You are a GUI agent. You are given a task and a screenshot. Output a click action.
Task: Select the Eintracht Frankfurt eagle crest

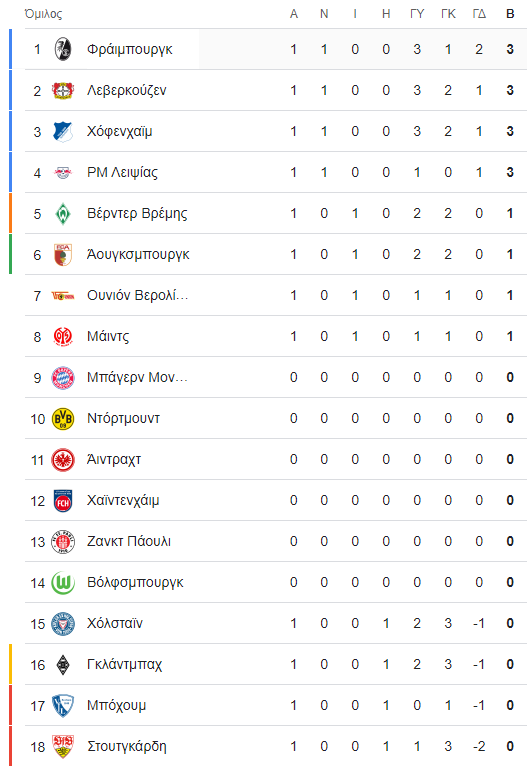pyautogui.click(x=63, y=460)
